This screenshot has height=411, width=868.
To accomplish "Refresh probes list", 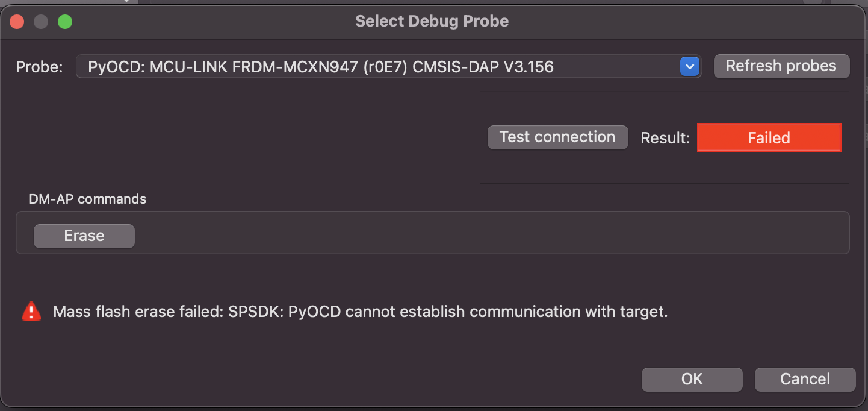I will point(781,66).
